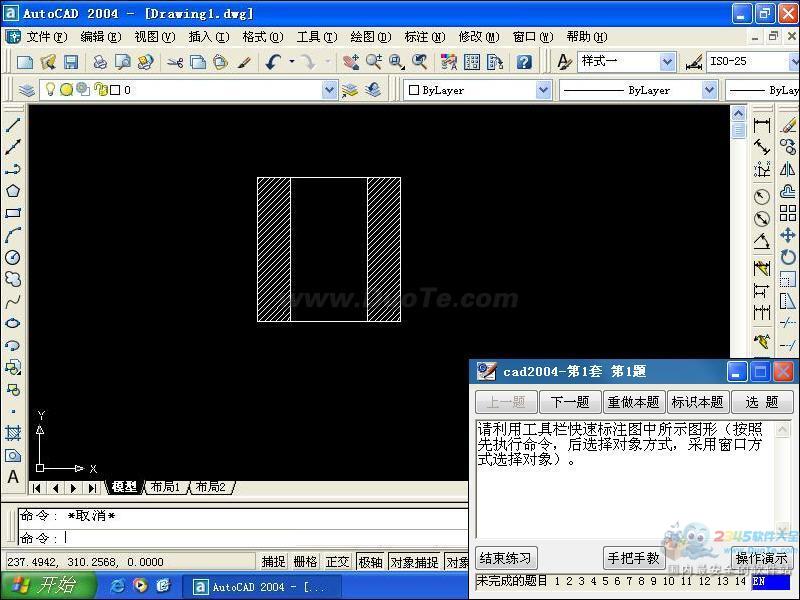
Task: Toggle layer 0 freeze sun icon
Action: coord(66,90)
